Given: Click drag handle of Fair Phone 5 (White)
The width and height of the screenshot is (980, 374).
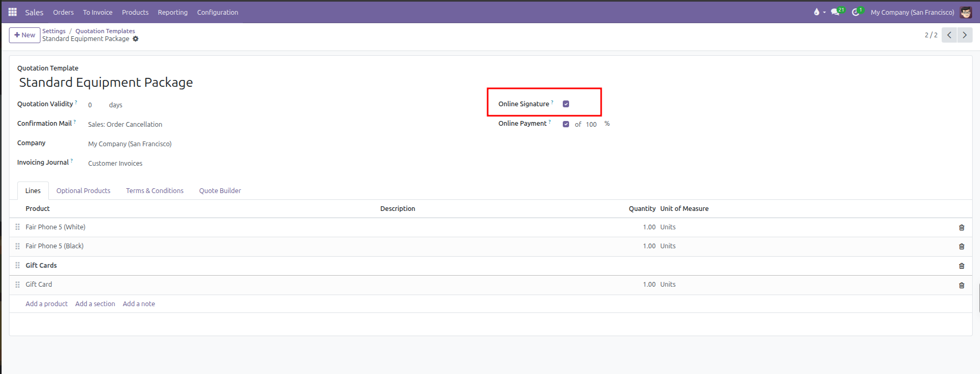Looking at the screenshot, I should click(17, 227).
